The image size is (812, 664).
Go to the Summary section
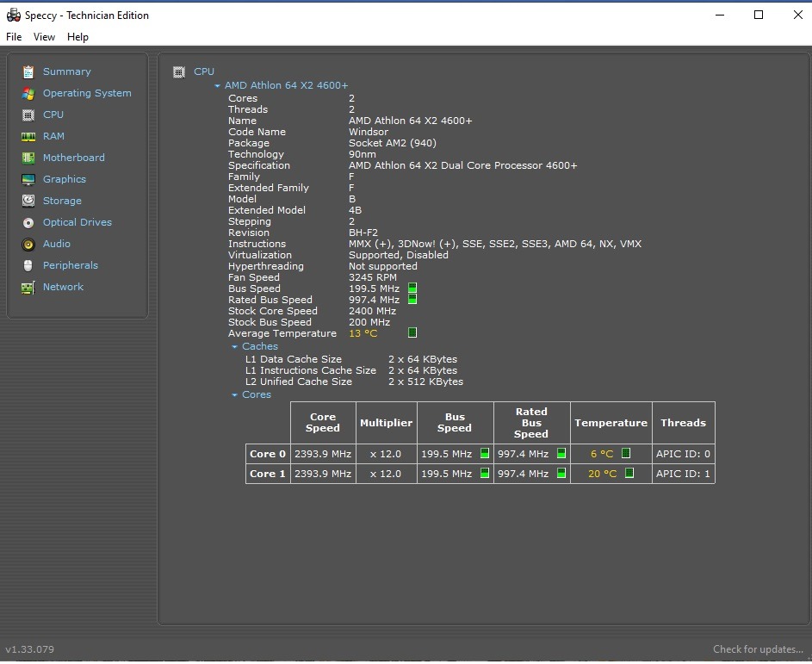67,71
